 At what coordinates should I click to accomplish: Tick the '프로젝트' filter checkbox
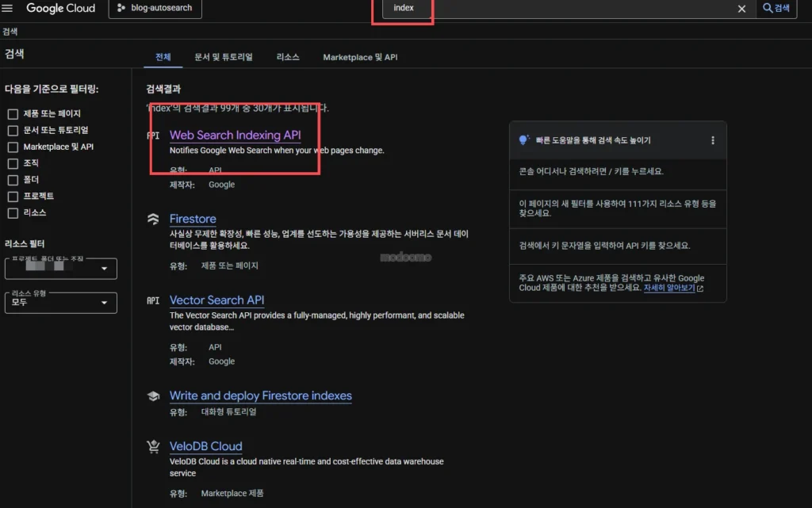click(x=13, y=197)
